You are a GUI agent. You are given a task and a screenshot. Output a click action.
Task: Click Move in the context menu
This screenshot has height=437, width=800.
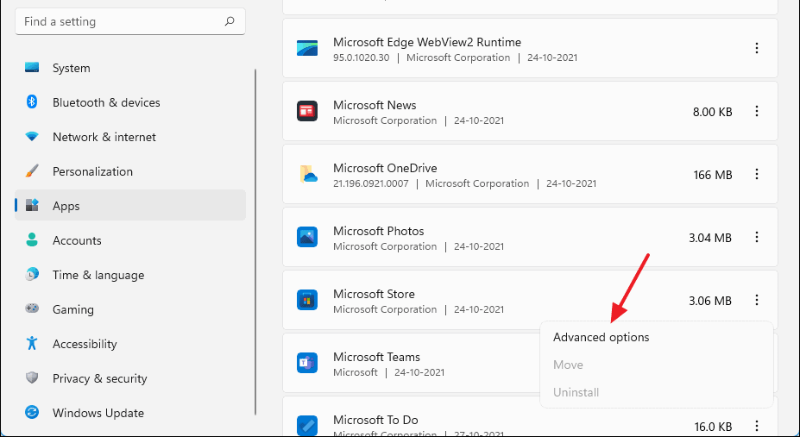568,365
